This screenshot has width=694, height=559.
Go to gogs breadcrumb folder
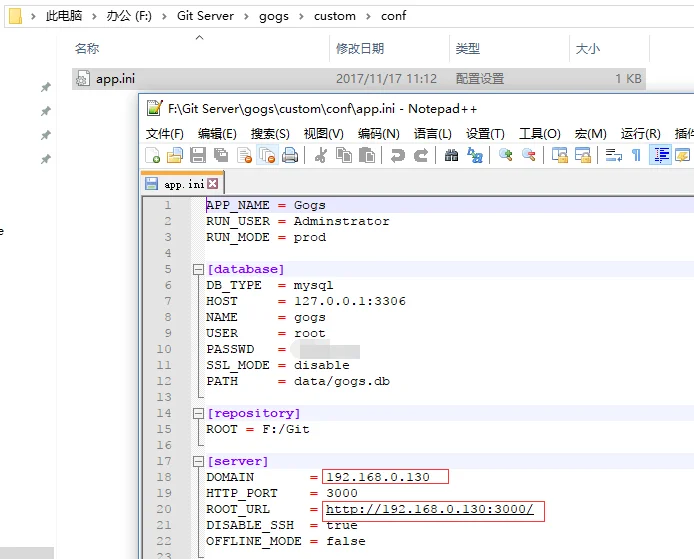[x=274, y=16]
